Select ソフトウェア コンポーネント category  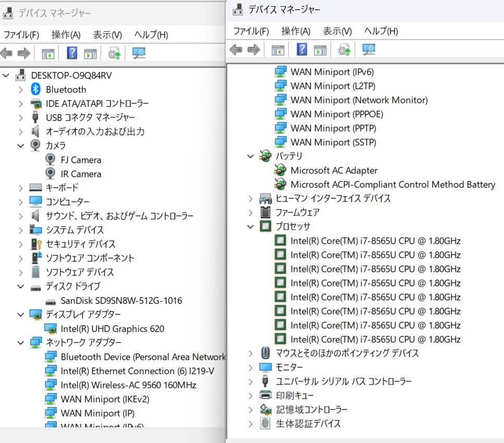pyautogui.click(x=90, y=258)
